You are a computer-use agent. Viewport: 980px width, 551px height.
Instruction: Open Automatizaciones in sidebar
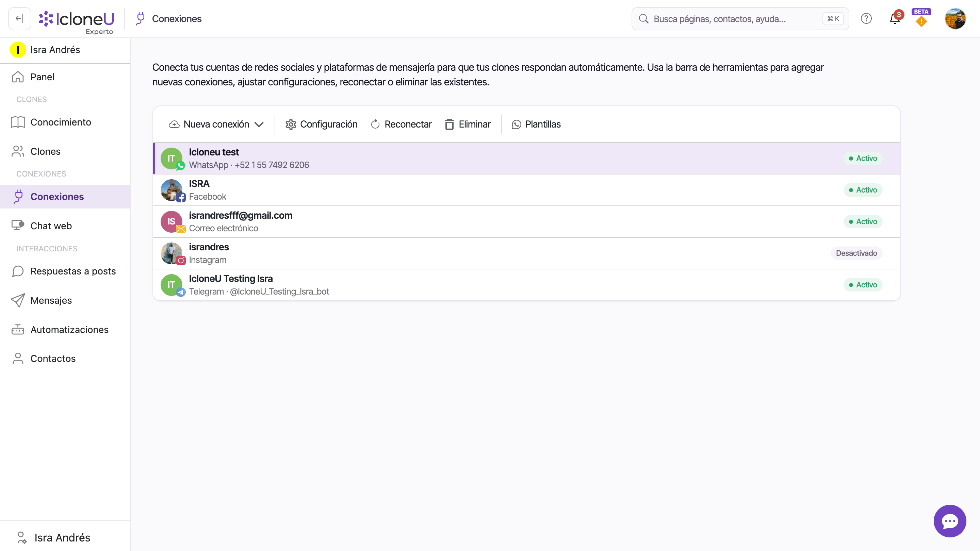[x=65, y=330]
